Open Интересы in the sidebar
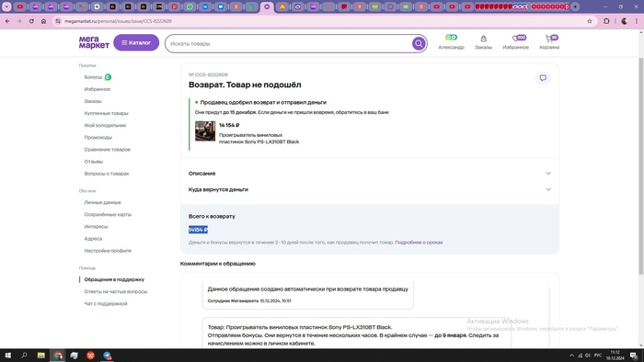The image size is (644, 362). [x=96, y=226]
